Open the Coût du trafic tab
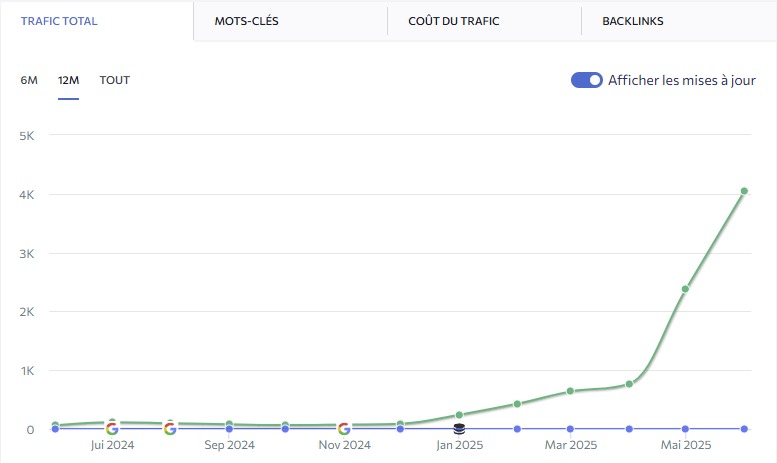Viewport: 777px width, 463px height. pos(454,21)
